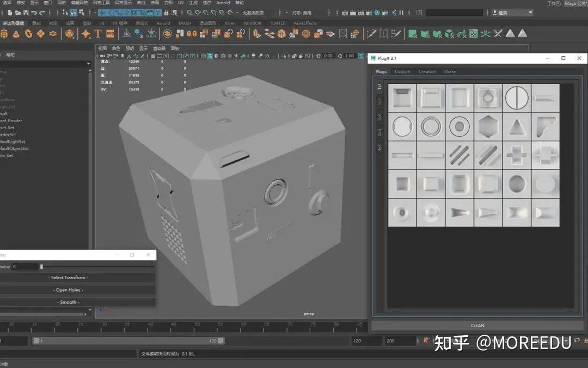
Task: Click the Maya save scene icon
Action: pyautogui.click(x=26, y=12)
